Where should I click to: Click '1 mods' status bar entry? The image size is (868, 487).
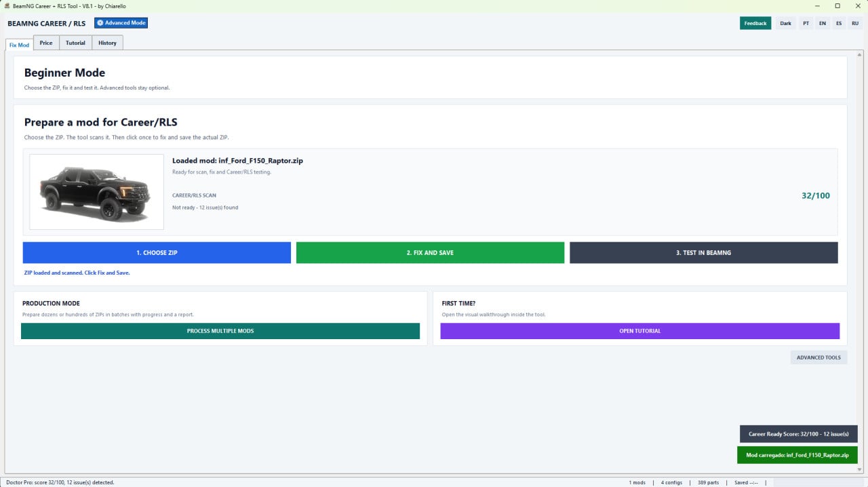coord(637,482)
